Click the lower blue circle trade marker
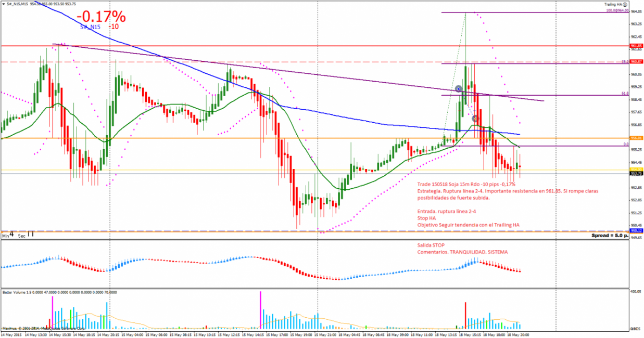Image resolution: width=644 pixels, height=338 pixels. pos(475,119)
